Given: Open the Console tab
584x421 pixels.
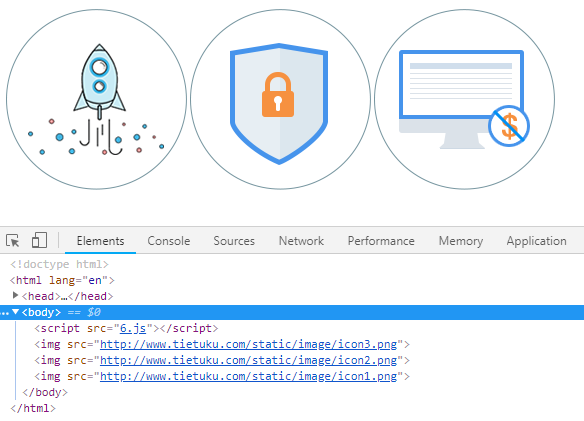Looking at the screenshot, I should pos(169,241).
